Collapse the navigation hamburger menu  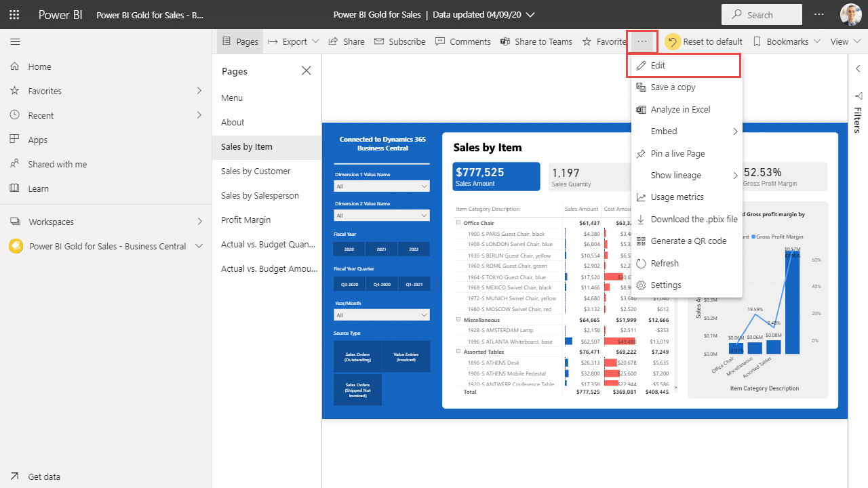15,41
